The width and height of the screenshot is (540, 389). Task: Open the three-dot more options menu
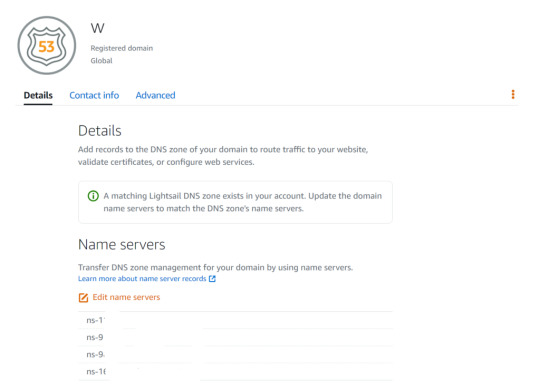click(x=513, y=94)
